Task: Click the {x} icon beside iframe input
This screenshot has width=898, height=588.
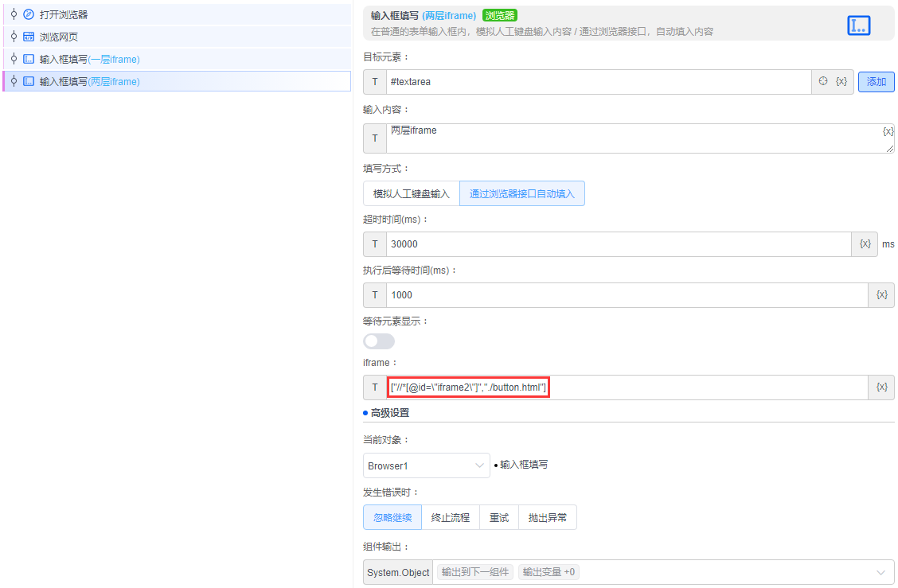Action: coord(881,387)
